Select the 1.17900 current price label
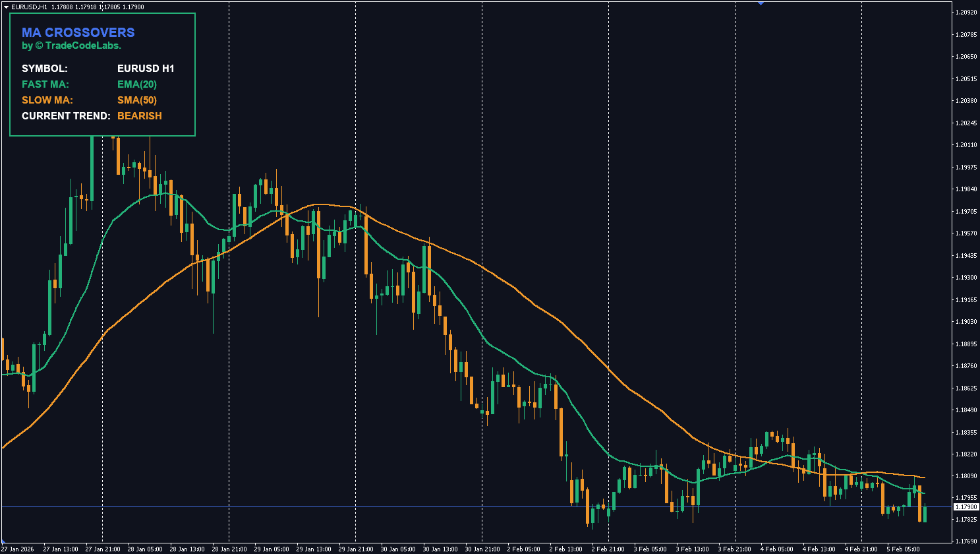This screenshot has width=980, height=554. pos(966,507)
